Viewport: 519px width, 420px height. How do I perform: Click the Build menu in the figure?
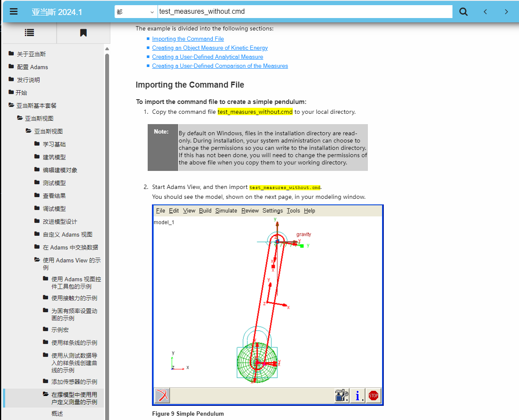coord(205,210)
